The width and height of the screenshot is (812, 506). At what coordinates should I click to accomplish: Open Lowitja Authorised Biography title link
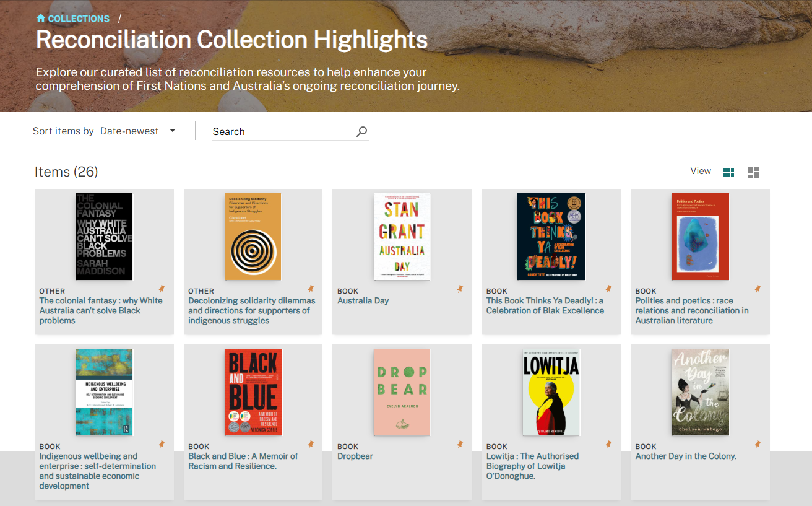[x=533, y=466]
